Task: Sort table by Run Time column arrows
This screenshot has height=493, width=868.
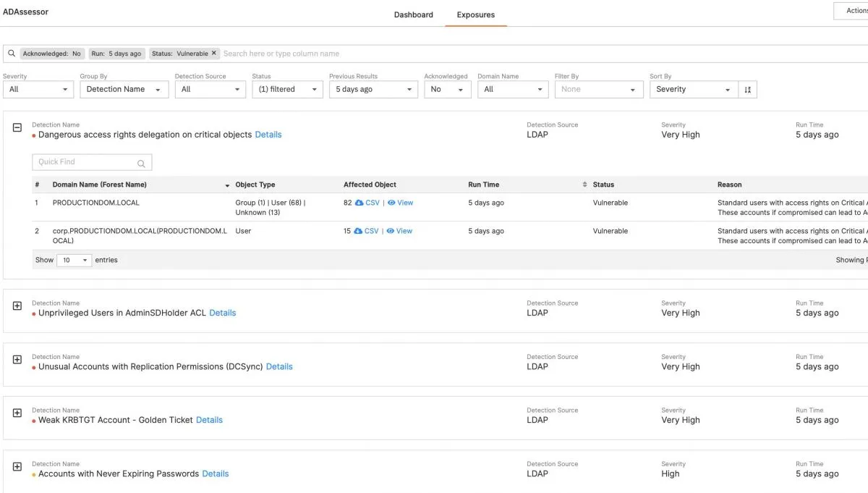Action: coord(584,185)
